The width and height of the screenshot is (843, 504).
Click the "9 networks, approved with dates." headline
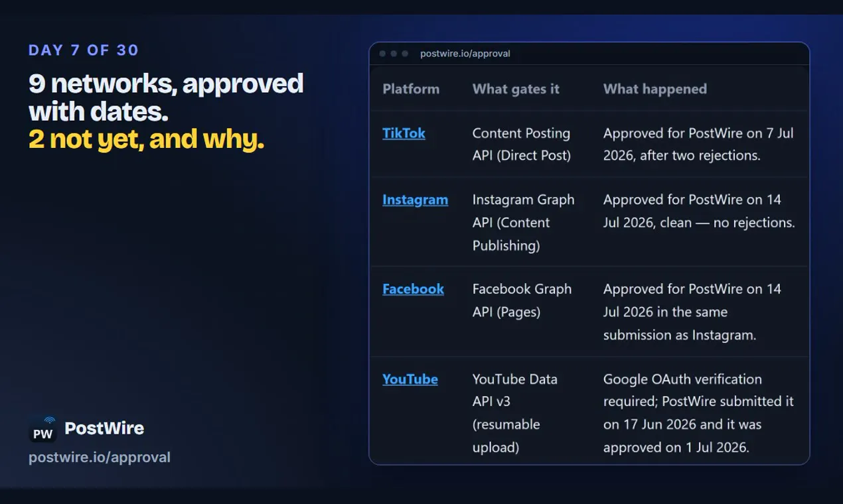pyautogui.click(x=166, y=97)
